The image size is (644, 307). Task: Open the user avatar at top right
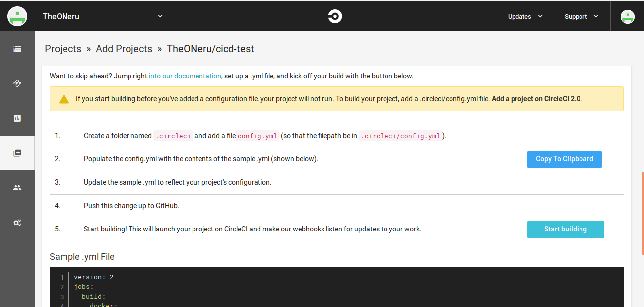(x=627, y=17)
